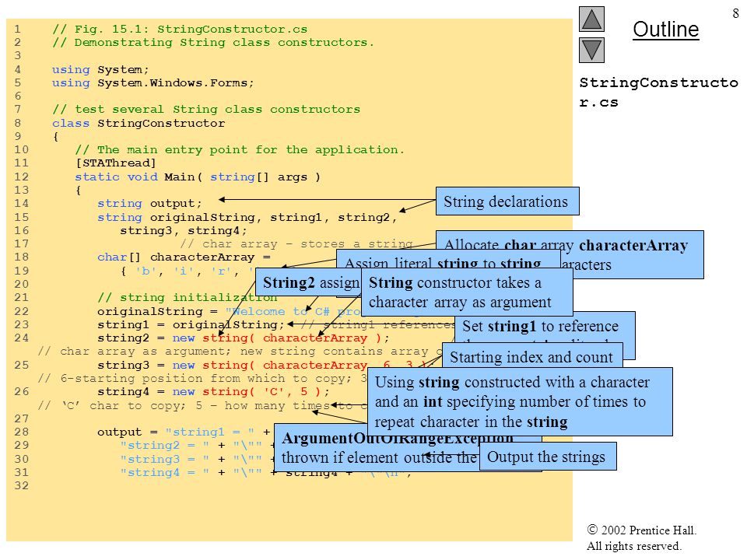
Task: Click the 'String2 assign' callout box
Action: pos(308,282)
